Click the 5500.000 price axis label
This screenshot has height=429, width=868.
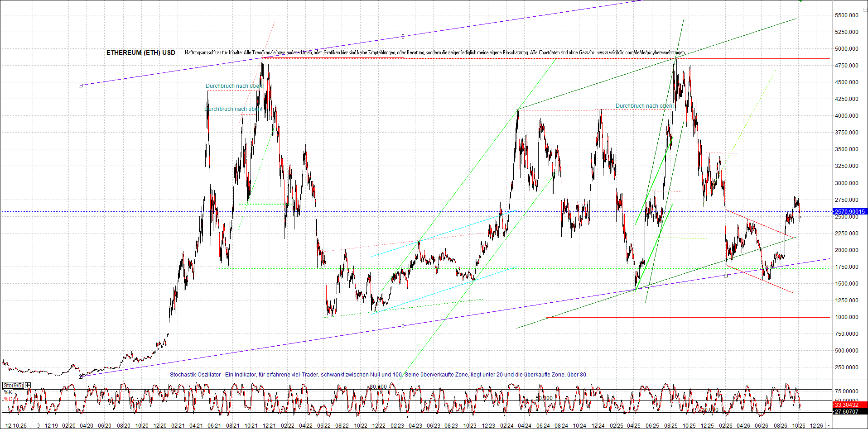tap(846, 15)
